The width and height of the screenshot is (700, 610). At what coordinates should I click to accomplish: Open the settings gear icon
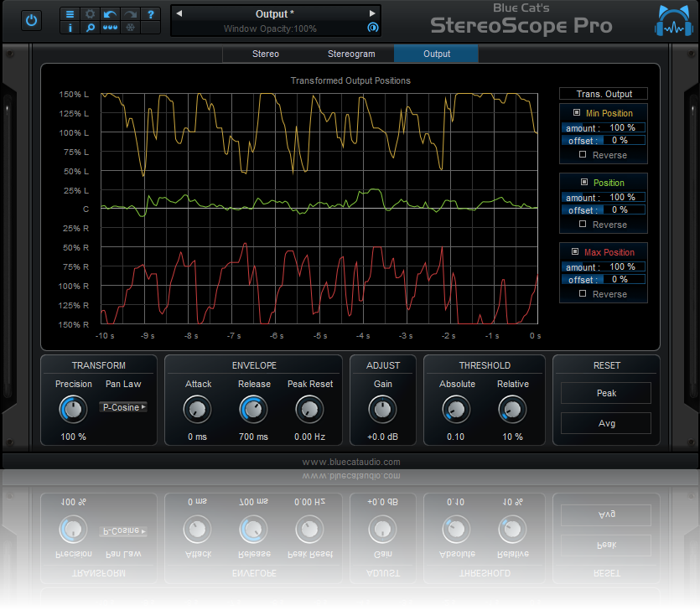coord(91,14)
